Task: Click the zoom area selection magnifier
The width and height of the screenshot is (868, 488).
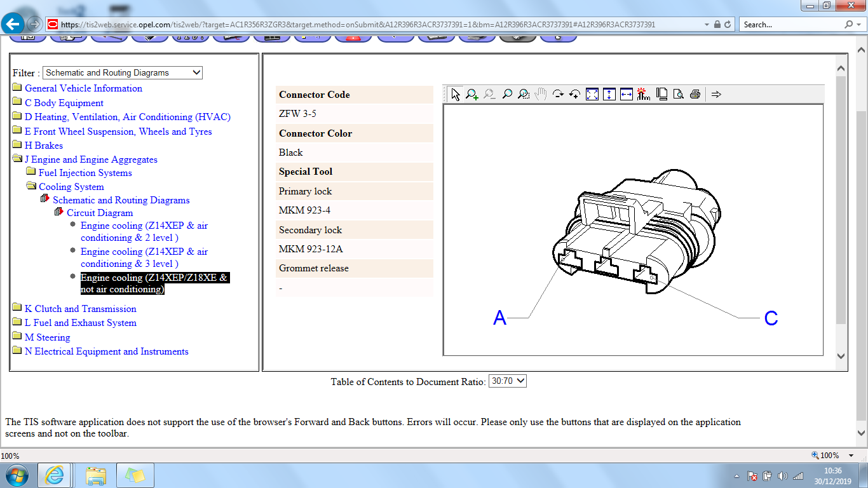Action: point(524,94)
